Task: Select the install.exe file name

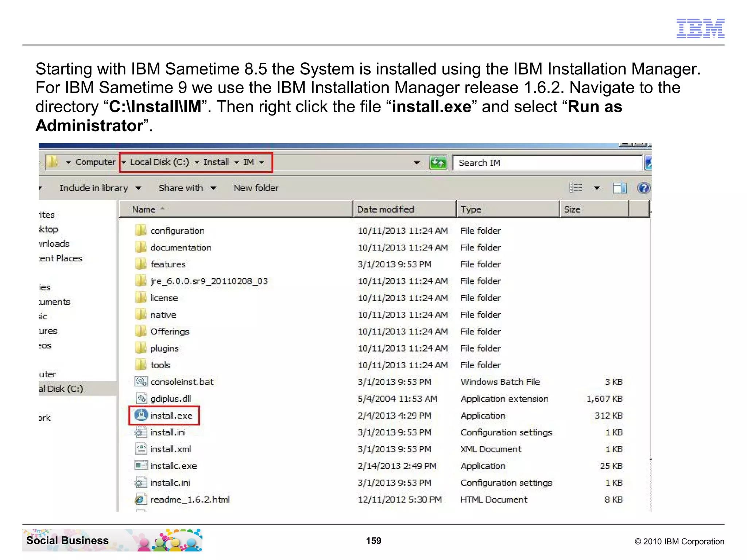Action: click(171, 415)
